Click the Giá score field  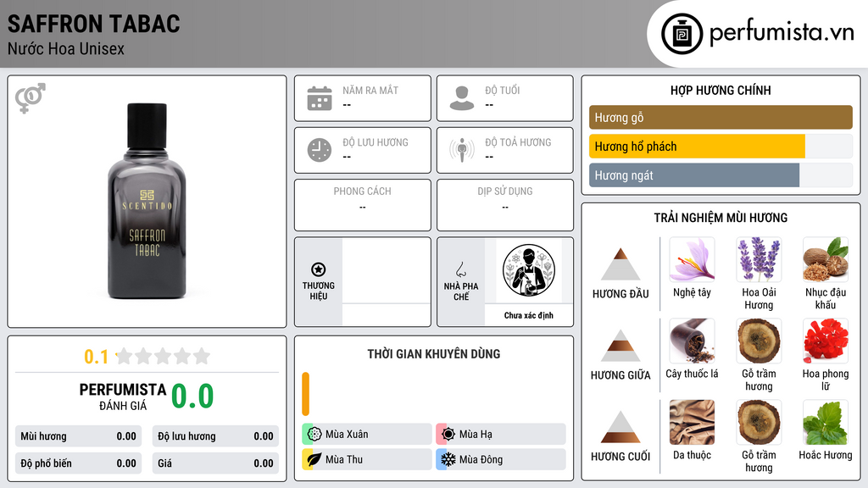click(215, 463)
